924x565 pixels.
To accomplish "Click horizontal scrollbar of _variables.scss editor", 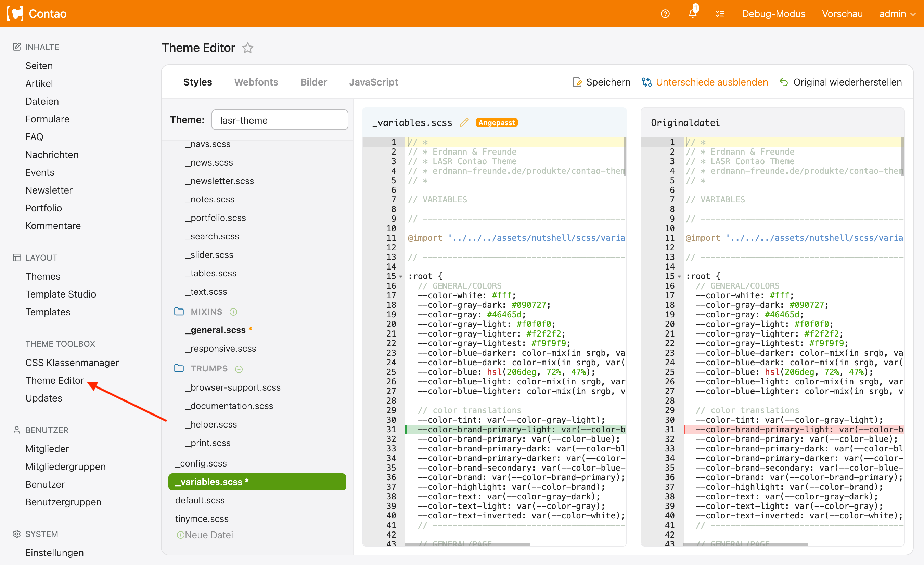I will coord(467,544).
